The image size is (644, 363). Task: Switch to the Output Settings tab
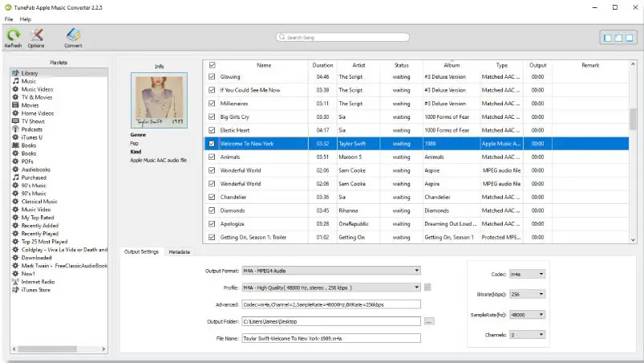click(x=141, y=251)
